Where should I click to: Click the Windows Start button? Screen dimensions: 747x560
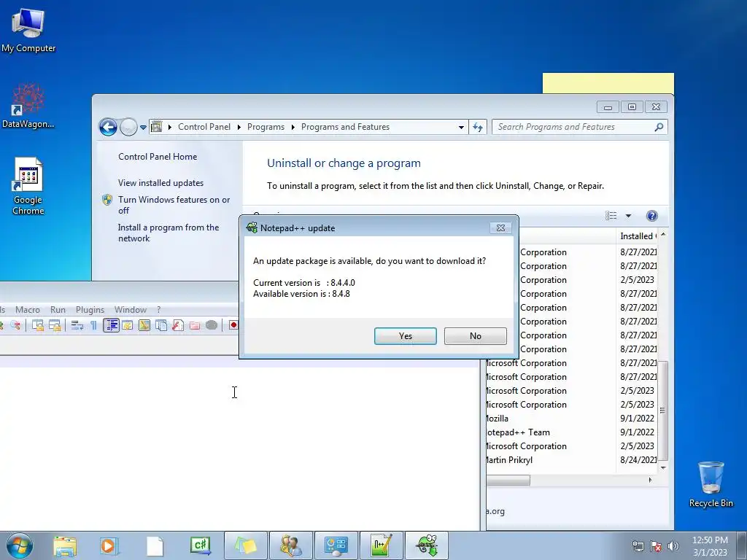click(20, 545)
